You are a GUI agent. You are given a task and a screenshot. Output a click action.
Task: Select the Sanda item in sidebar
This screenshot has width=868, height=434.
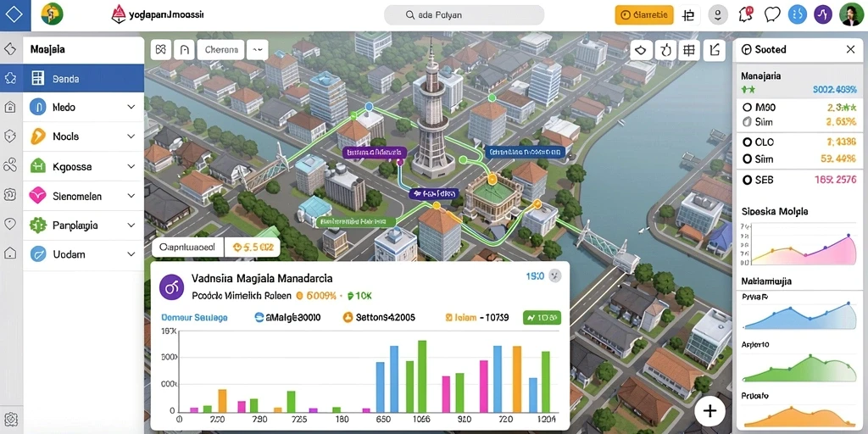83,79
